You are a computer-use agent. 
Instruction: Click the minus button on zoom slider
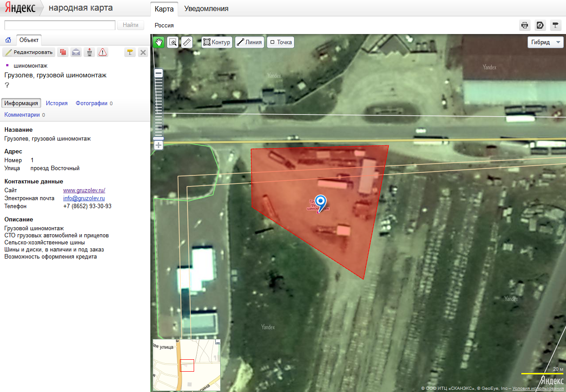pyautogui.click(x=159, y=73)
